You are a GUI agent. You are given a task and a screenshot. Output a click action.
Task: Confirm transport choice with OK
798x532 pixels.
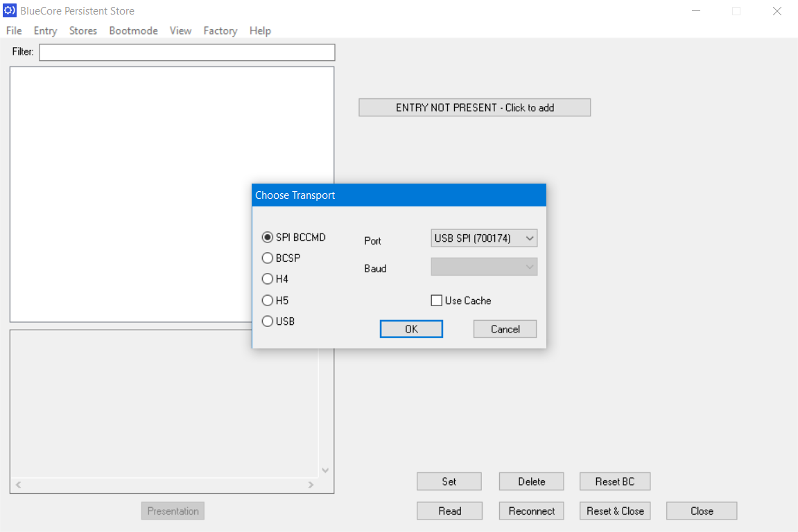pyautogui.click(x=411, y=328)
